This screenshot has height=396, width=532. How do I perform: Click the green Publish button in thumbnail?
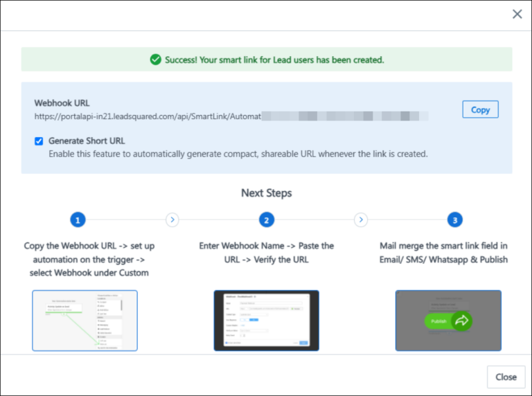click(439, 321)
